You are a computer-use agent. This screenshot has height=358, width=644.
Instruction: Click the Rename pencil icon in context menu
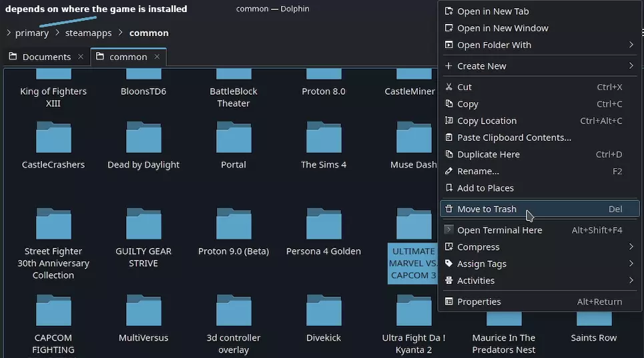[x=449, y=171]
